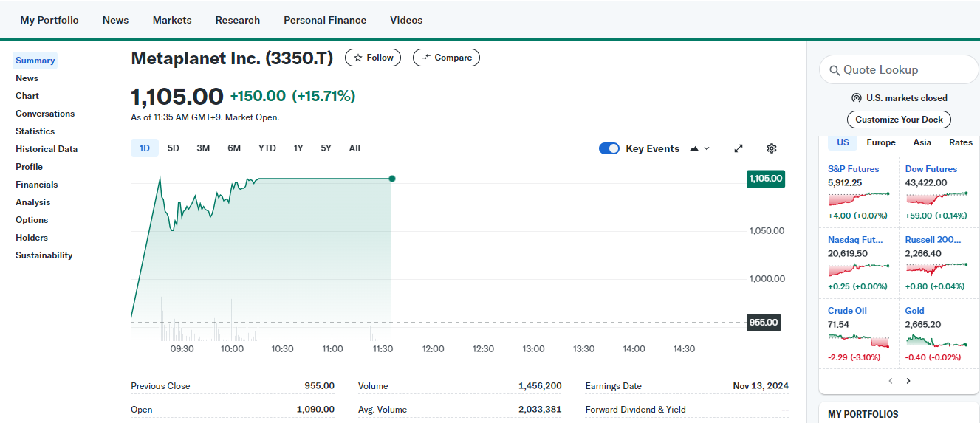Click the Avg. Volume value 2,033,381
The height and width of the screenshot is (423, 980).
point(540,410)
